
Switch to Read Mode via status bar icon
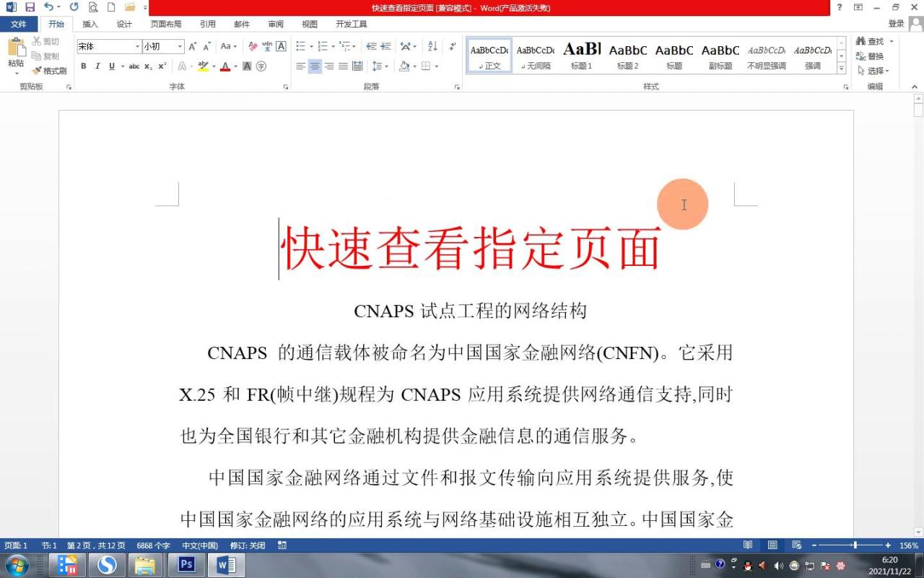tap(748, 545)
